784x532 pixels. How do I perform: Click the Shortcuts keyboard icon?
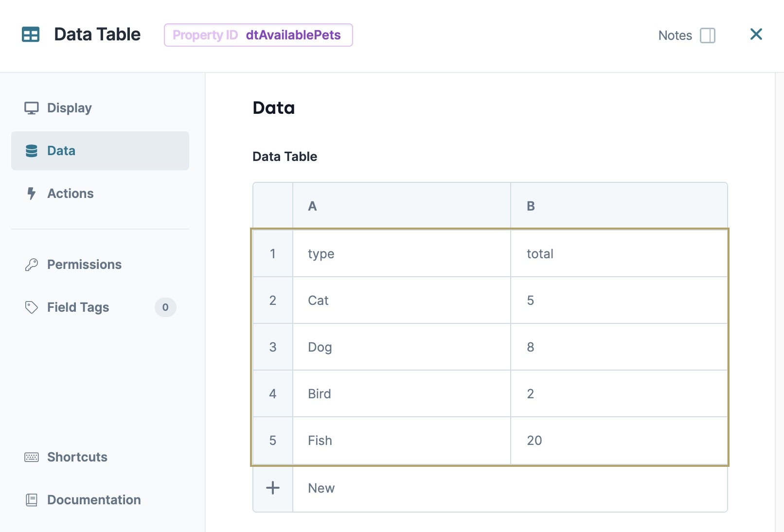(x=32, y=457)
